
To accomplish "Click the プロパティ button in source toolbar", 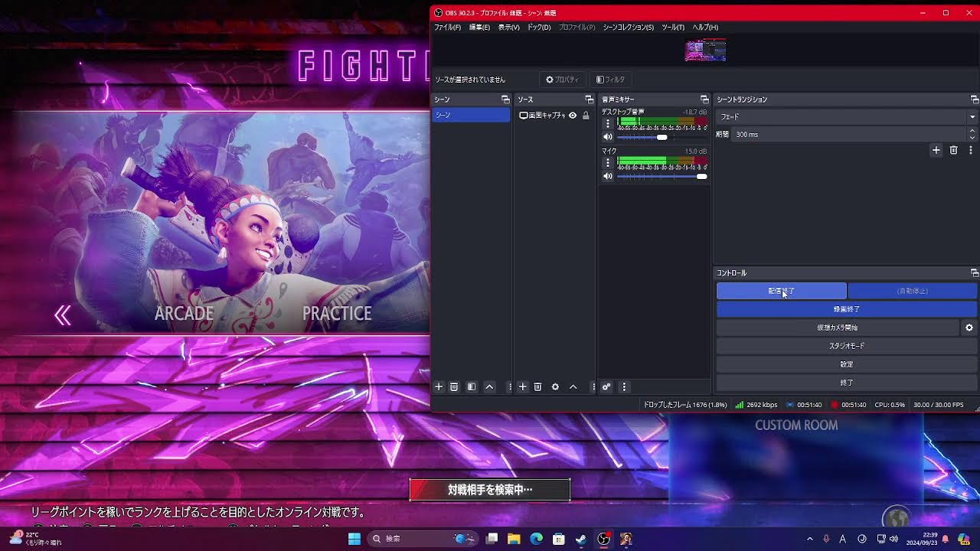I will coord(562,80).
